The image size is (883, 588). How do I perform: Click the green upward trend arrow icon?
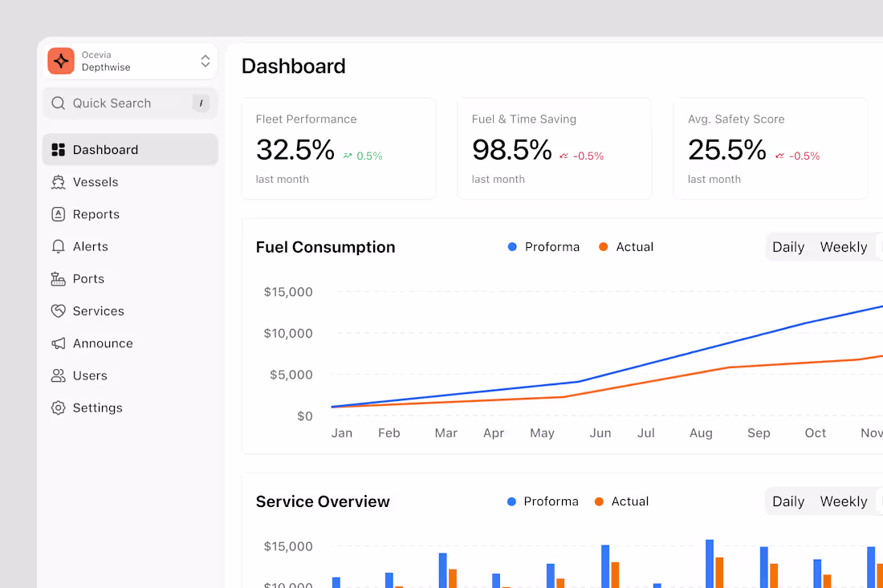coord(348,156)
